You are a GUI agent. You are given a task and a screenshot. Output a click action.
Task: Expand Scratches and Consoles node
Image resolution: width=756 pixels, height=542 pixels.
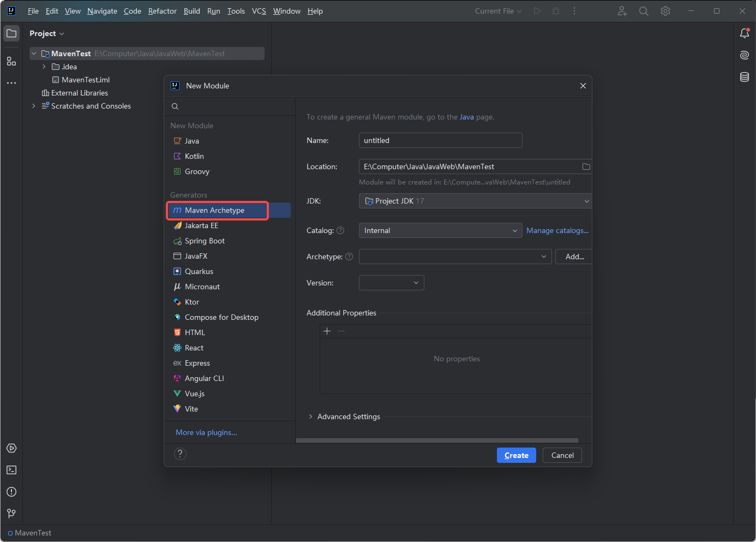34,106
